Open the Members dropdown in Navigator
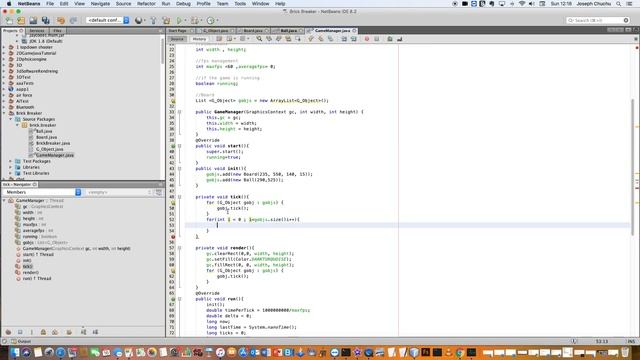 pos(42,192)
